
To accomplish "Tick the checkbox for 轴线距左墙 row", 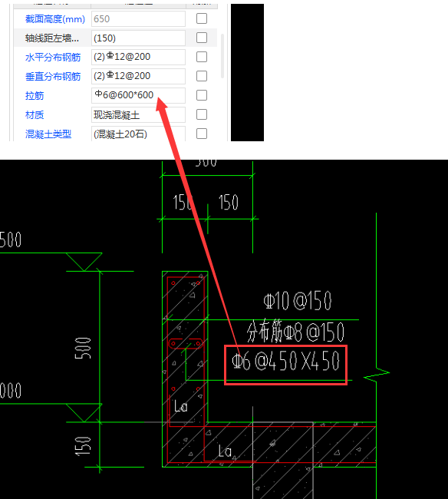I will tap(202, 38).
